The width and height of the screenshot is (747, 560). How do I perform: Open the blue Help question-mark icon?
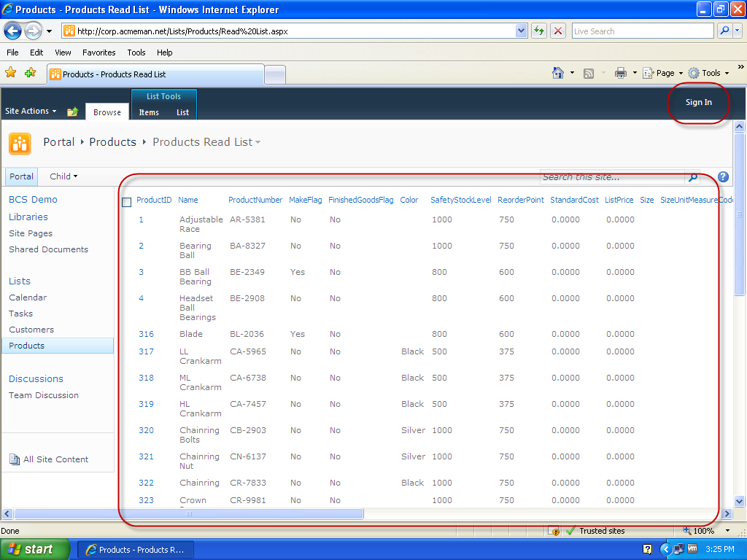[723, 177]
